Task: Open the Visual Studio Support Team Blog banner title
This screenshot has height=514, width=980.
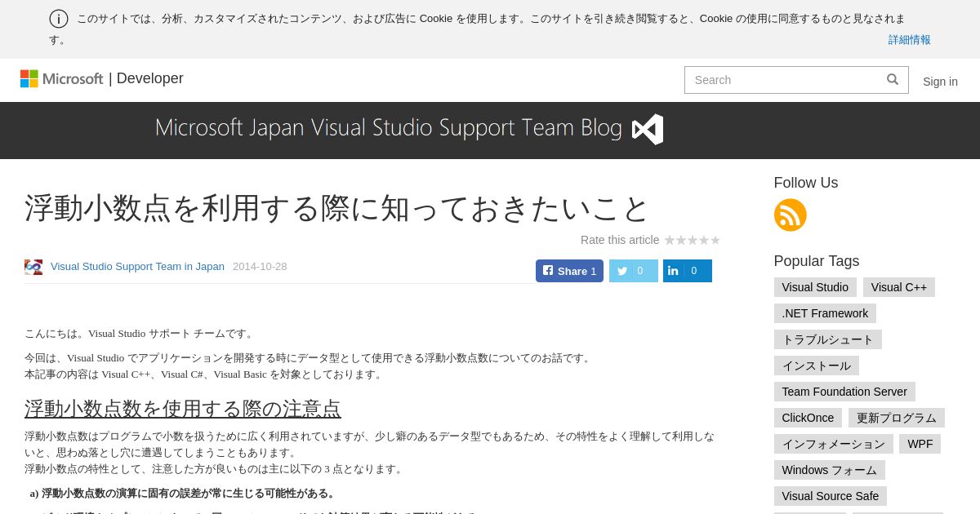Action: (389, 128)
